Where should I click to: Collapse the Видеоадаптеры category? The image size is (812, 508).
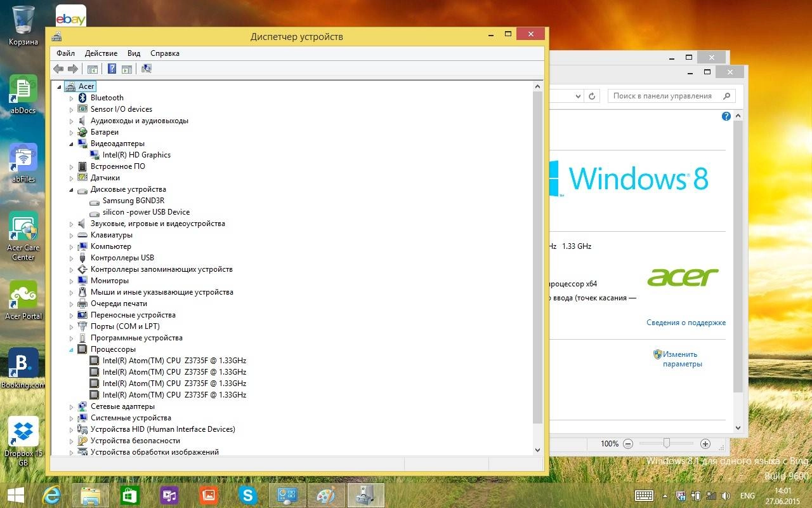[x=72, y=144]
